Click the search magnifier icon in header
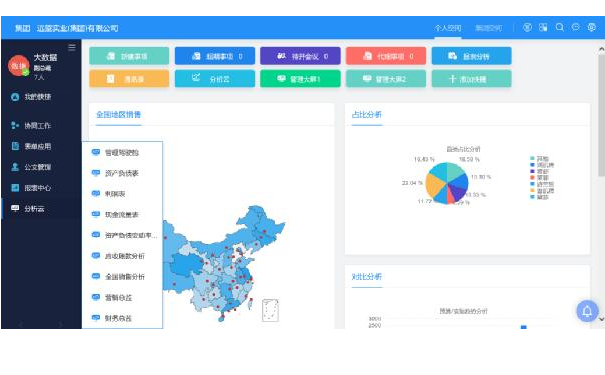This screenshot has height=375, width=605. pyautogui.click(x=559, y=27)
